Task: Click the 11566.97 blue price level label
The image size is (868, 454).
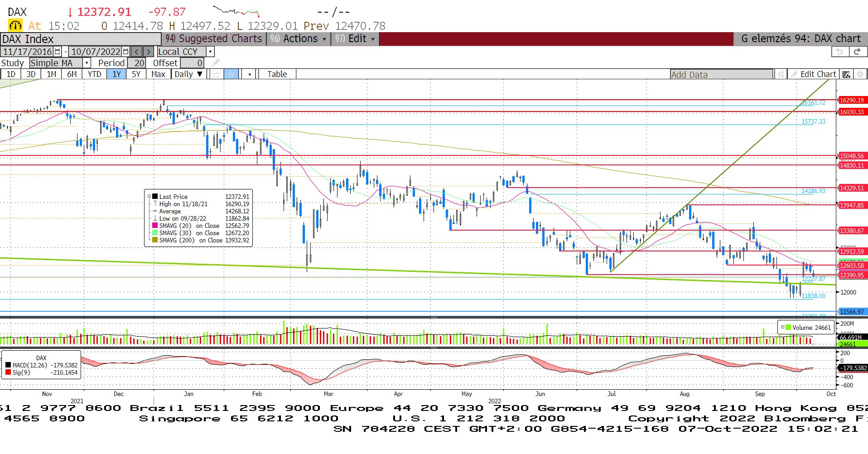Action: tap(852, 312)
